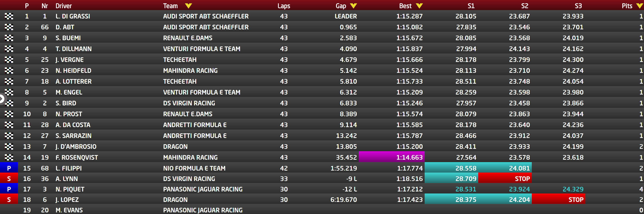Click chequered flag icon for N. Prost
Screen dimensions: 644x214
pyautogui.click(x=9, y=114)
